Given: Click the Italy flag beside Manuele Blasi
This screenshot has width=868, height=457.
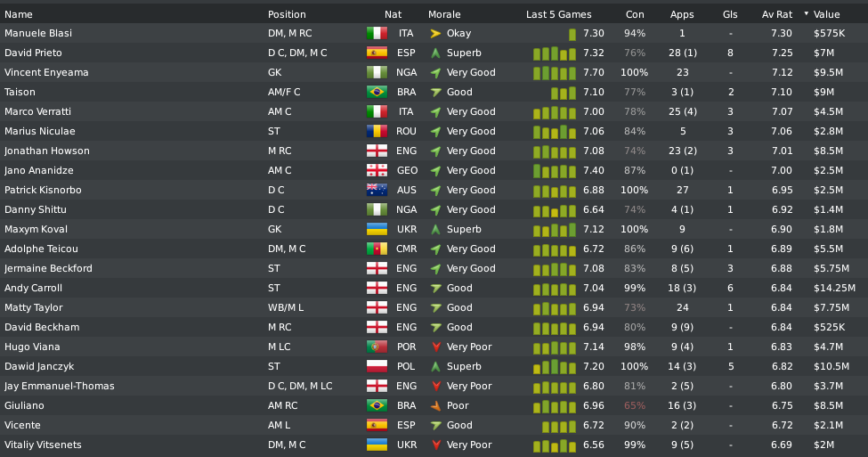Looking at the screenshot, I should (377, 33).
